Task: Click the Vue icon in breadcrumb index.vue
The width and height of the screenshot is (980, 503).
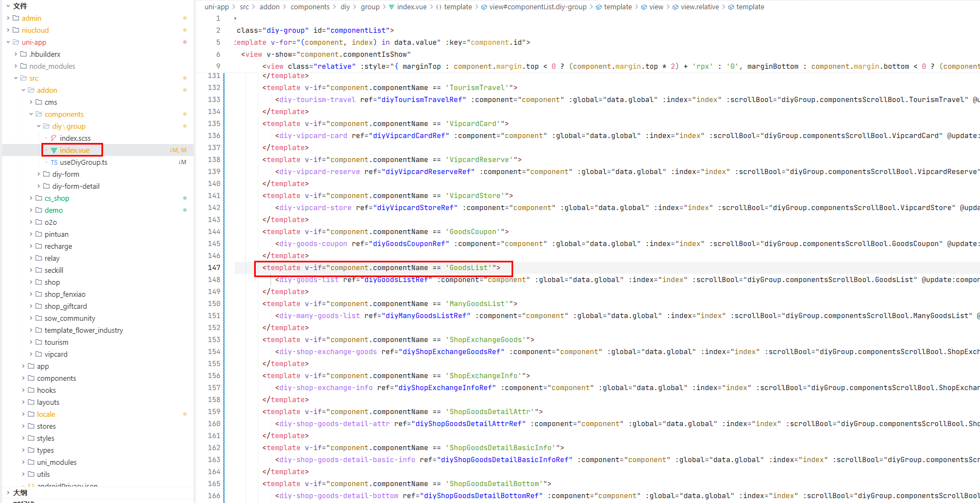Action: pos(392,7)
